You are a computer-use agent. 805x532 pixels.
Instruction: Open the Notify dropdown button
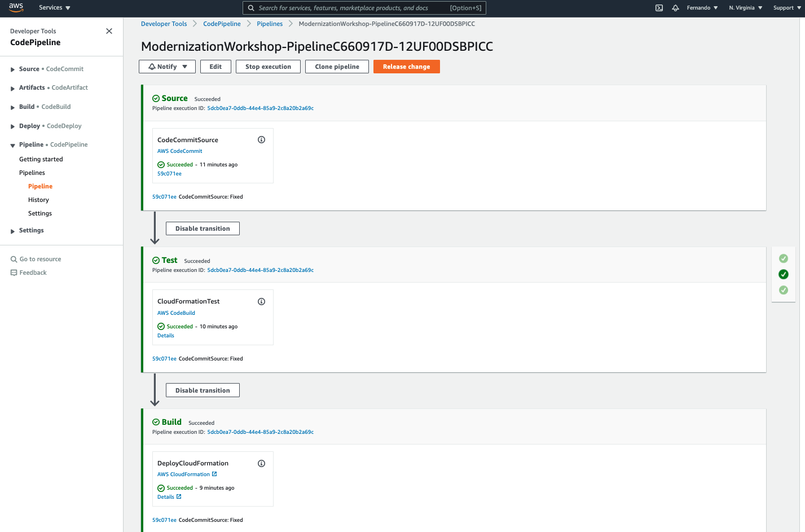167,67
